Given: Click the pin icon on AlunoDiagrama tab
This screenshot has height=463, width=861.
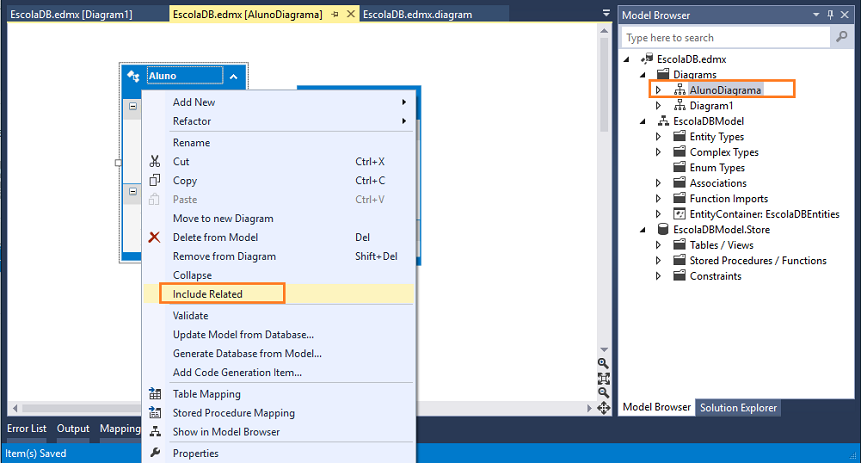Looking at the screenshot, I should pos(335,14).
